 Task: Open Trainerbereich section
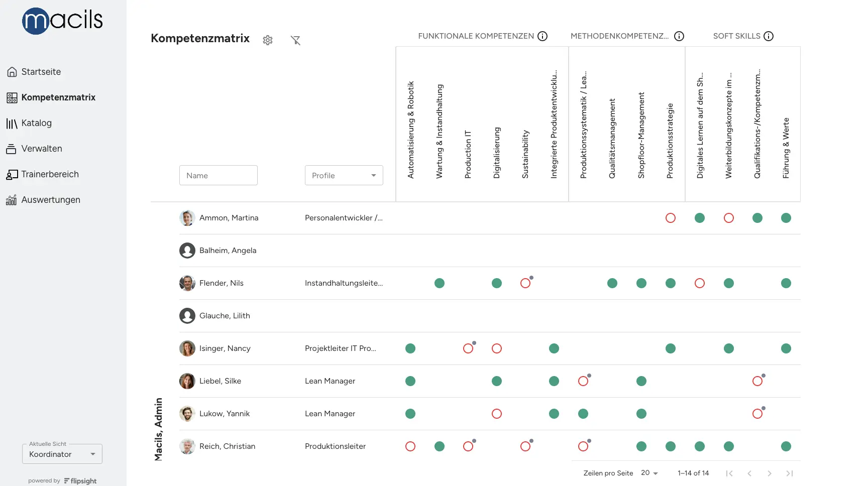(50, 174)
